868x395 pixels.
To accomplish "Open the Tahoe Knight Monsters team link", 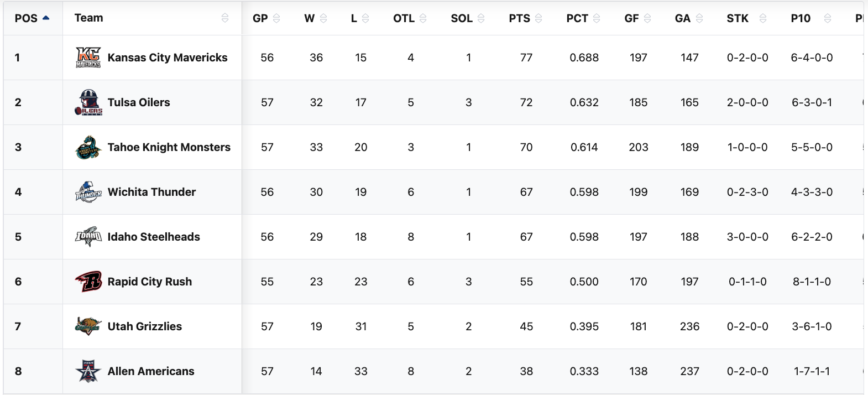I will [x=169, y=147].
